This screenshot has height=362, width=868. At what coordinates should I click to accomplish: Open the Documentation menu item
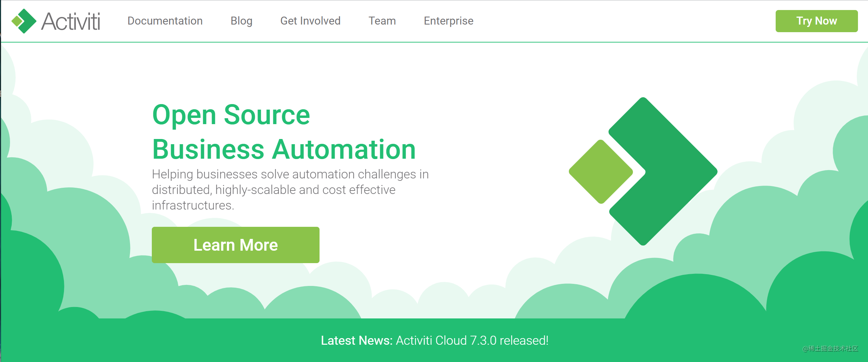(x=165, y=21)
